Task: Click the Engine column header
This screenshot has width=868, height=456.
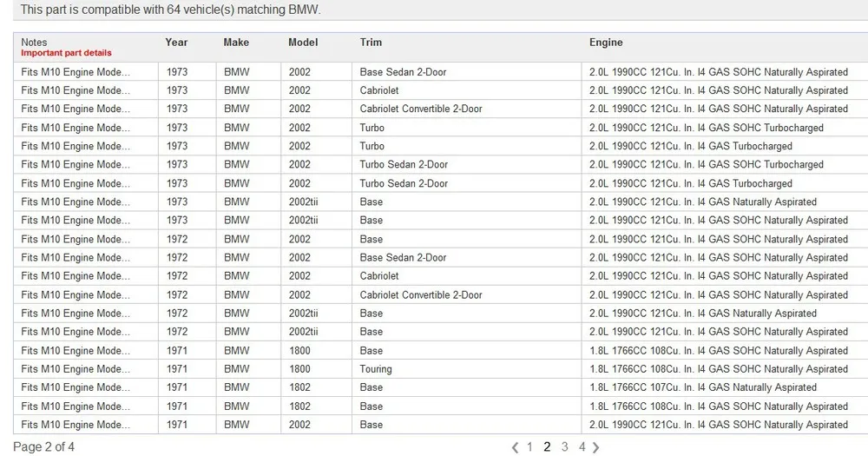Action: [x=606, y=42]
